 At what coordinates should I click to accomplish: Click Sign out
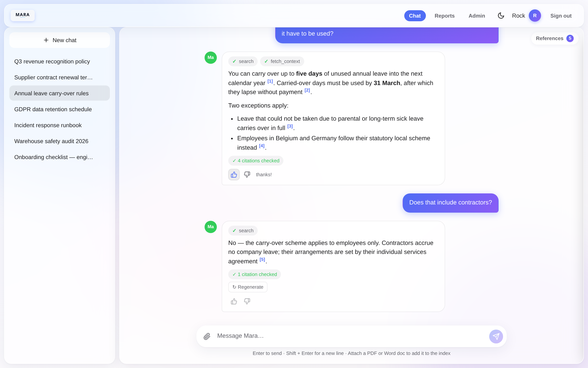pos(561,16)
